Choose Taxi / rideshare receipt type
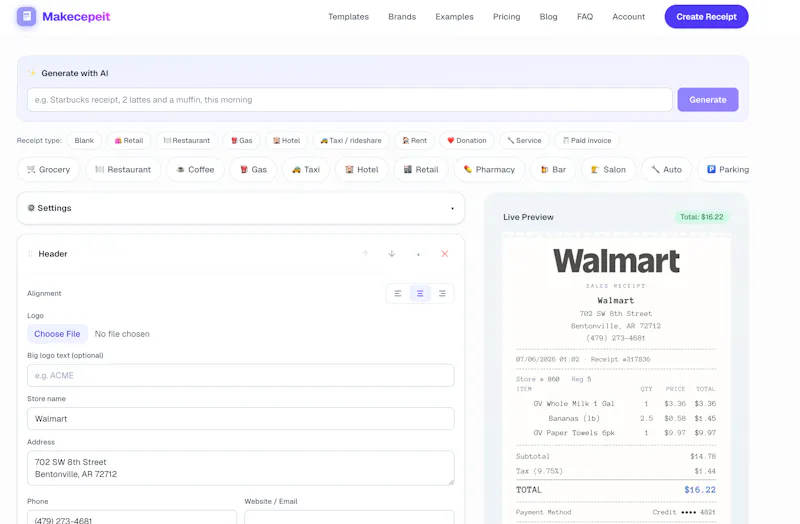The width and height of the screenshot is (800, 524). (x=351, y=140)
